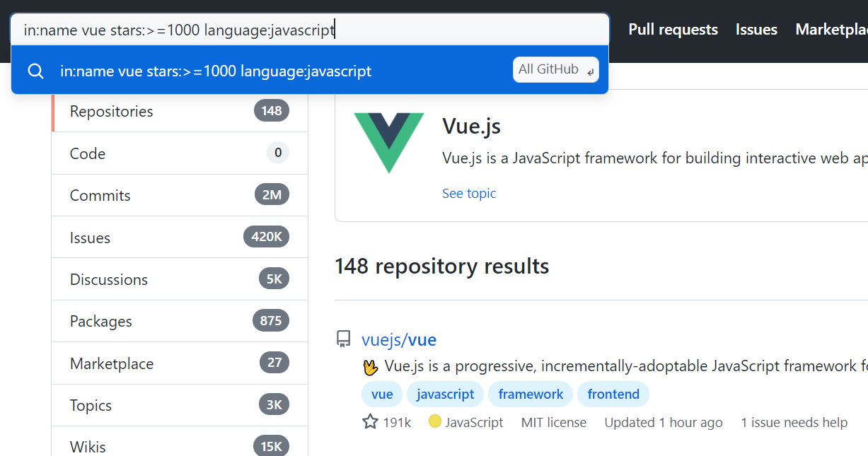This screenshot has width=868, height=456.
Task: Open the vuejs/vue repository link
Action: click(399, 340)
